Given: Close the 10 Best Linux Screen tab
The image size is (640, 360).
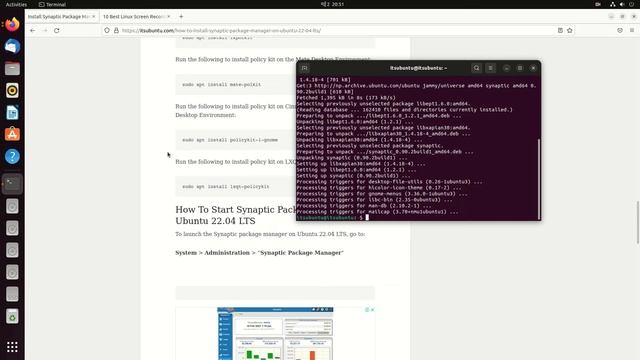Looking at the screenshot, I should pos(169,17).
